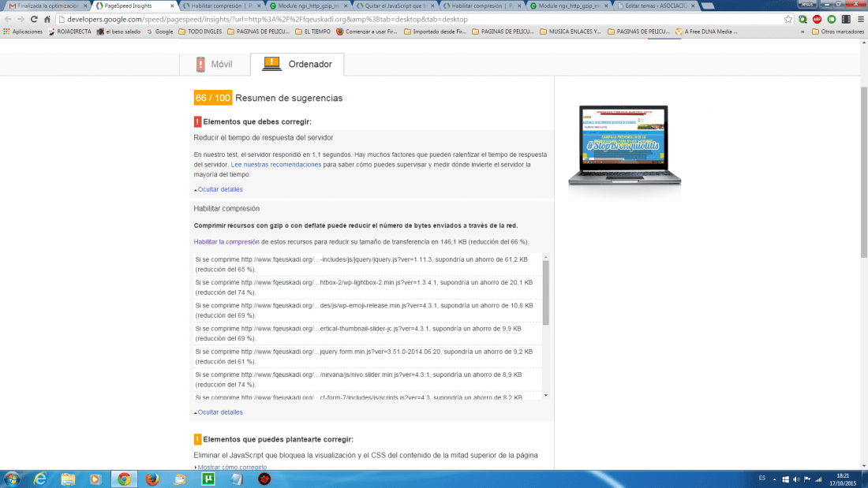Switch to the Móvil results tab

(x=215, y=64)
